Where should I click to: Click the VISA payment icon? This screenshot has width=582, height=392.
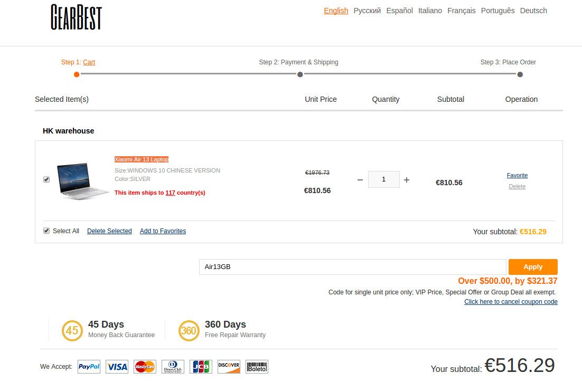coord(117,366)
